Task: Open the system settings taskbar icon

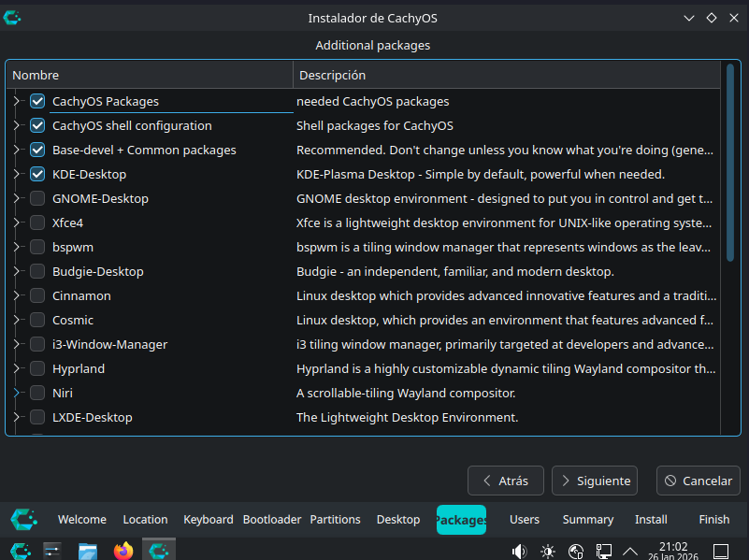Action: click(52, 551)
